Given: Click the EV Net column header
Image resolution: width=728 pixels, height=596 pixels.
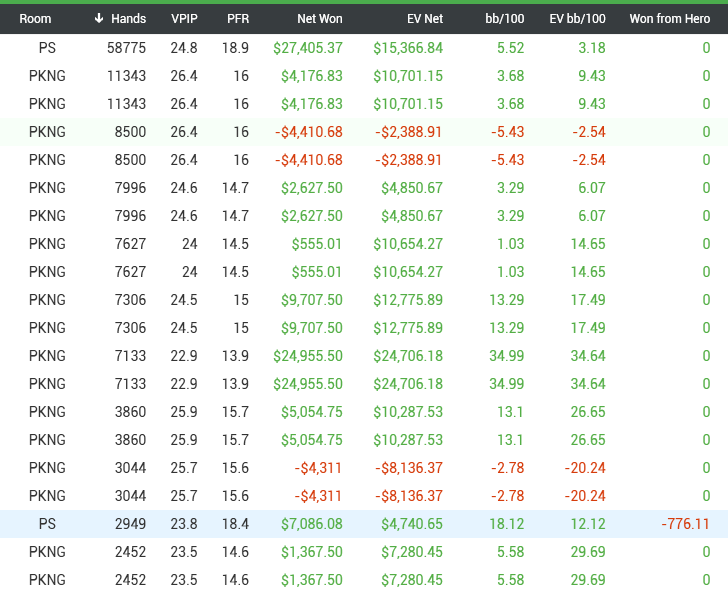Looking at the screenshot, I should (423, 19).
